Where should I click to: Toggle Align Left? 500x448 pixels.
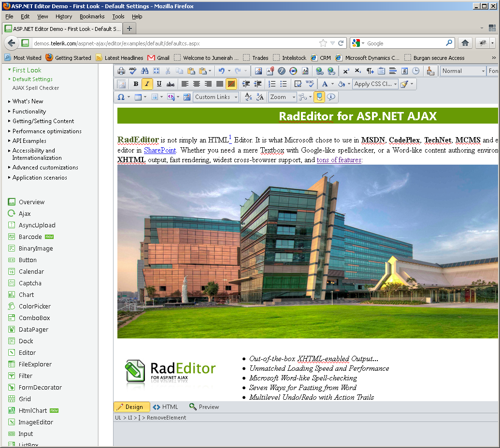[x=185, y=84]
